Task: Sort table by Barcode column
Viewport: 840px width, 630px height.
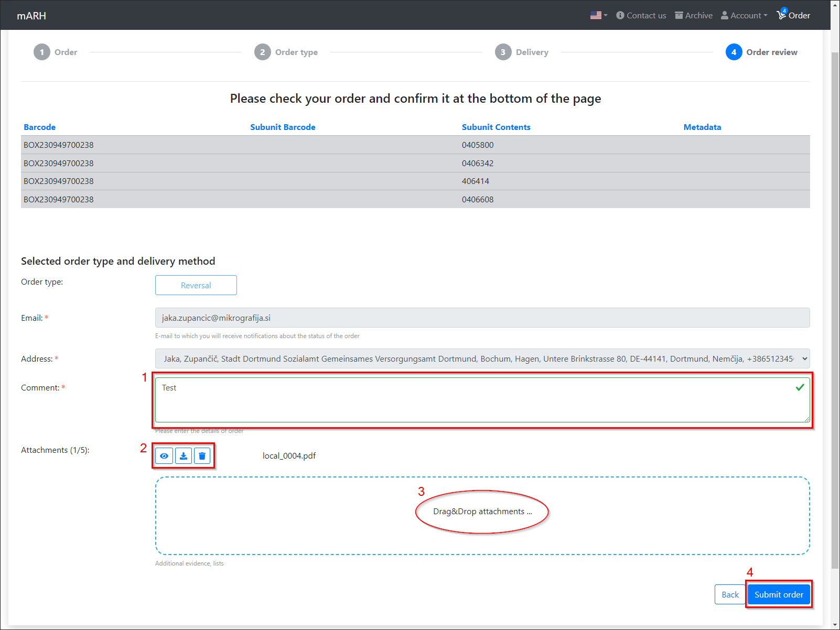Action: (x=39, y=127)
